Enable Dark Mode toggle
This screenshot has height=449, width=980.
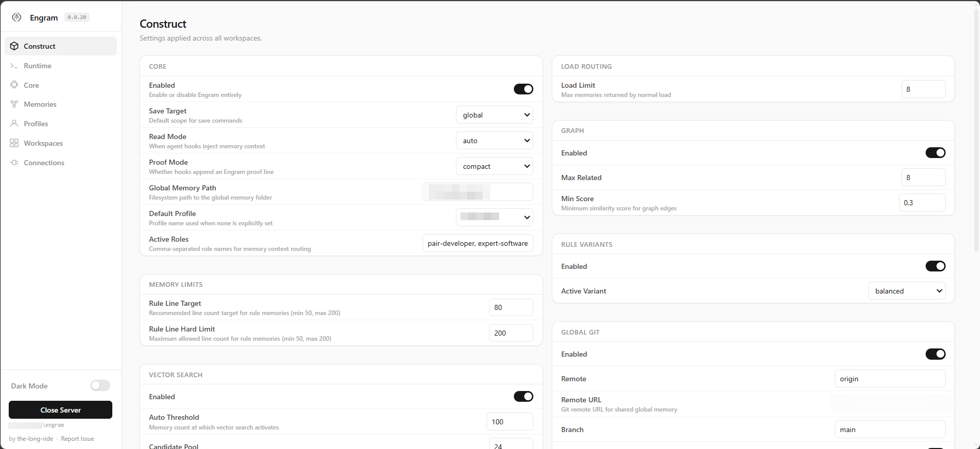[x=101, y=385]
